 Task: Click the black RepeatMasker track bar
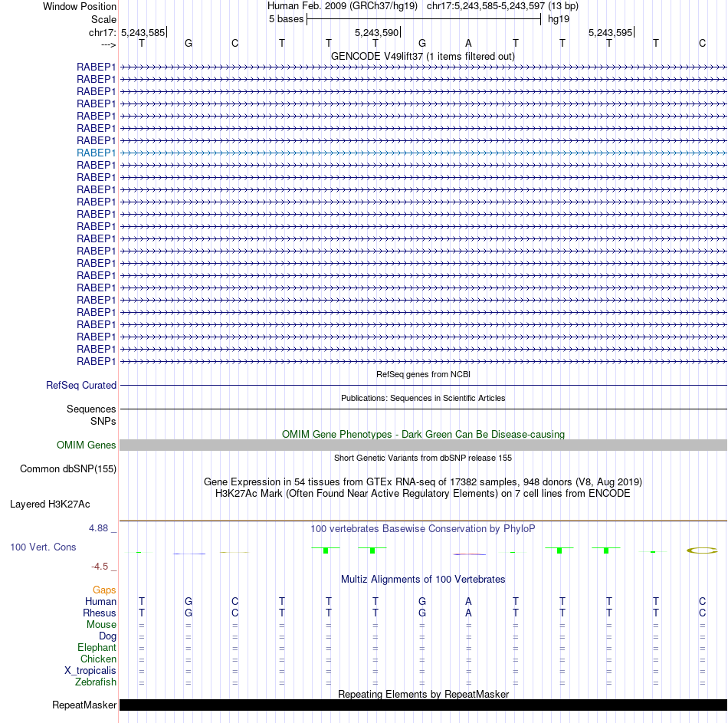pyautogui.click(x=423, y=705)
